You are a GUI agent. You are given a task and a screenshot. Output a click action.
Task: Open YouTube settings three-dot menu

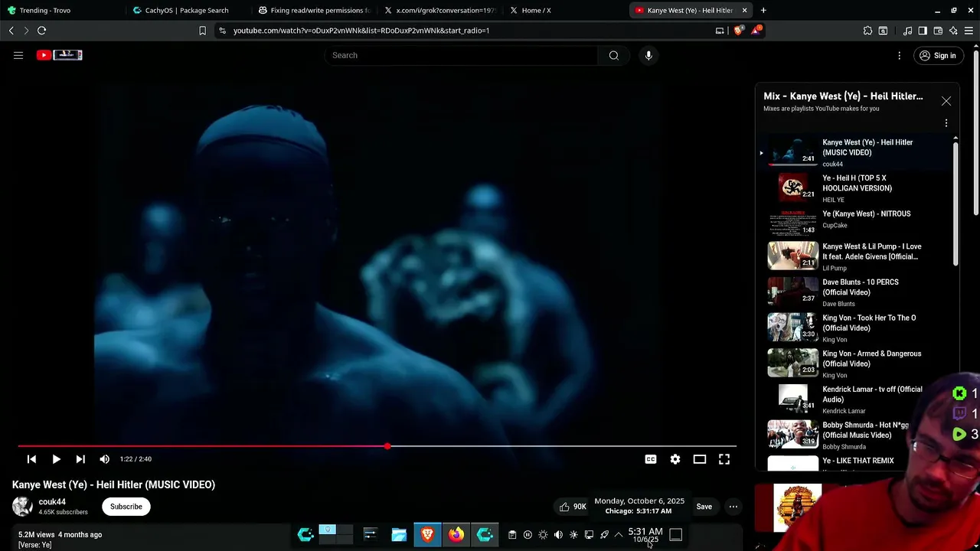pos(900,55)
